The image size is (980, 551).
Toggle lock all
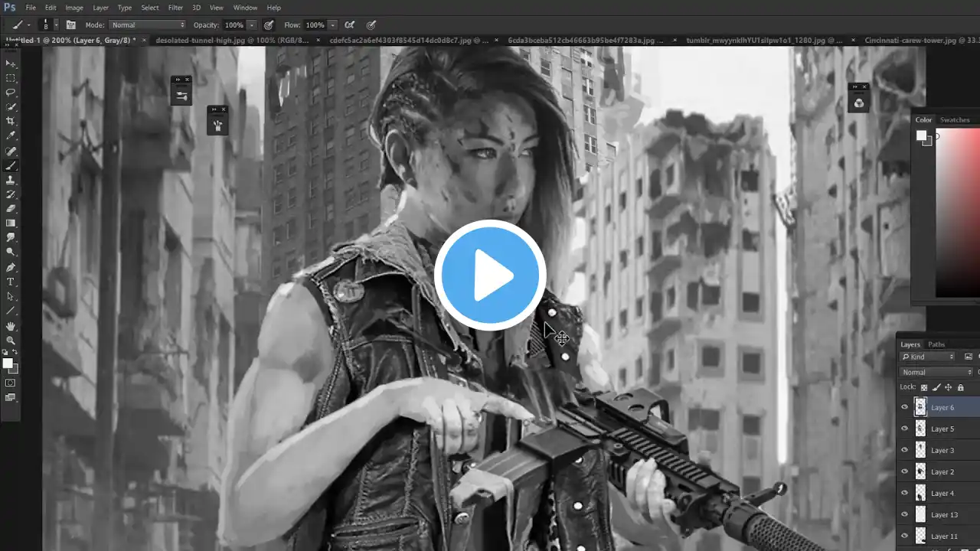[960, 387]
